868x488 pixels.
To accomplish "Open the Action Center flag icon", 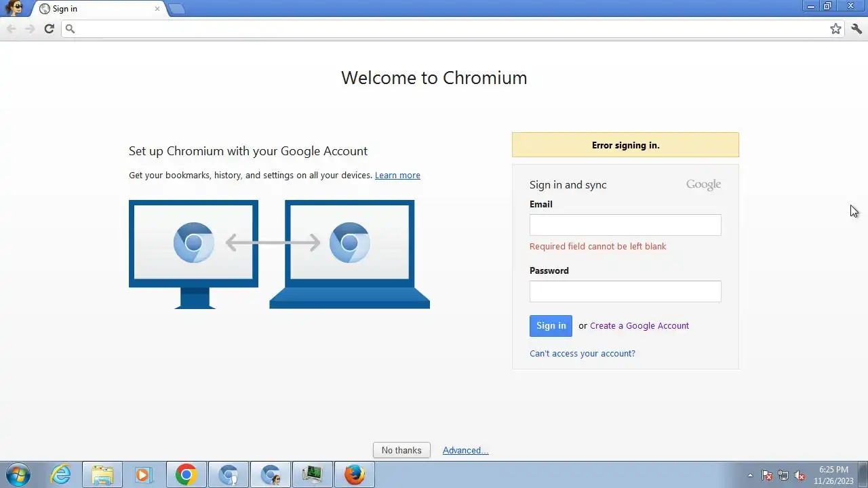I will (767, 475).
